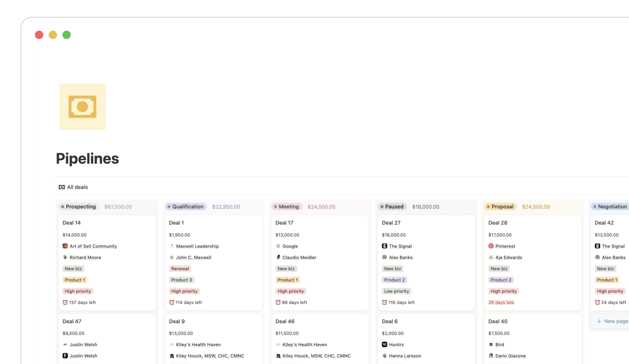This screenshot has height=364, width=629.
Task: Click Richard Moore's avatar icon
Action: 65,257
